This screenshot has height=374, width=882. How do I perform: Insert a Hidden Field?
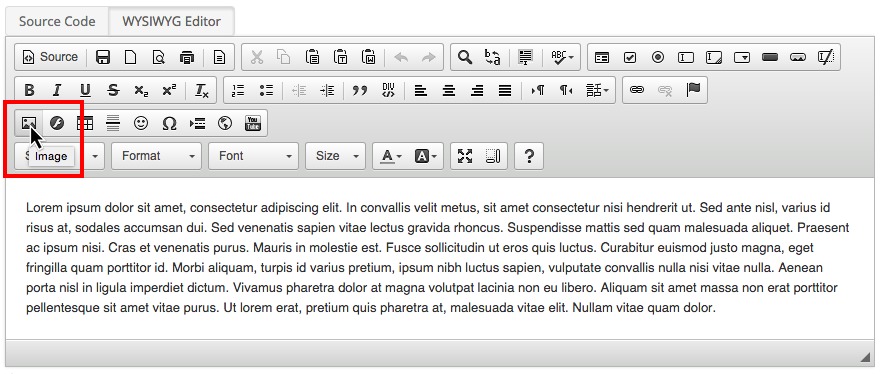coord(826,57)
